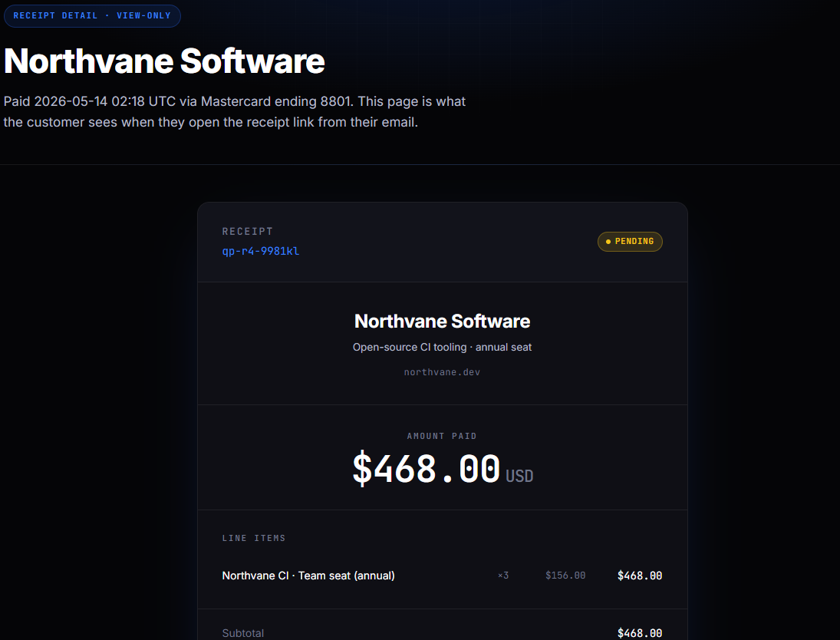Click the Northvane Software merchant name in card
The width and height of the screenshot is (840, 640).
[442, 321]
